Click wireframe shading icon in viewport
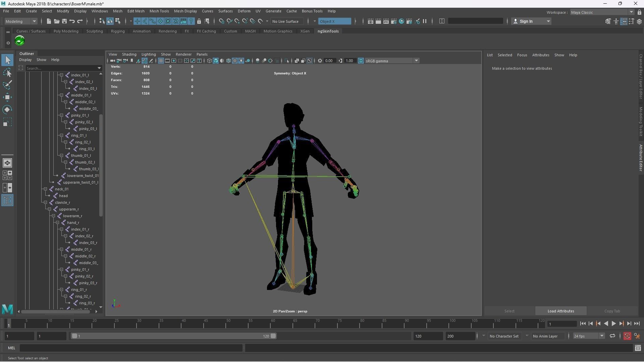This screenshot has width=644, height=362. tap(209, 61)
